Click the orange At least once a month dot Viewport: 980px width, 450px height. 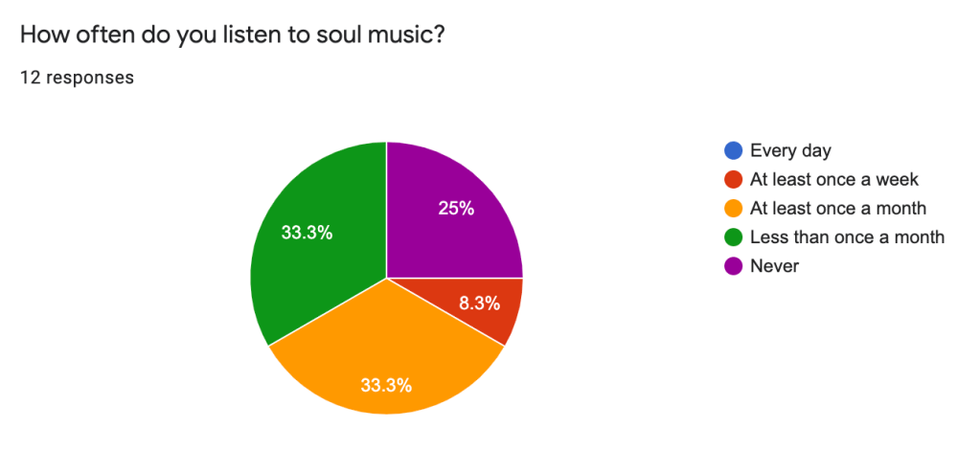pos(734,208)
